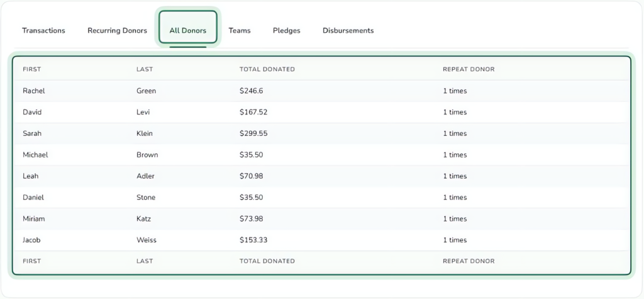Select the $70.98 donation amount
The width and height of the screenshot is (644, 299).
[252, 176]
